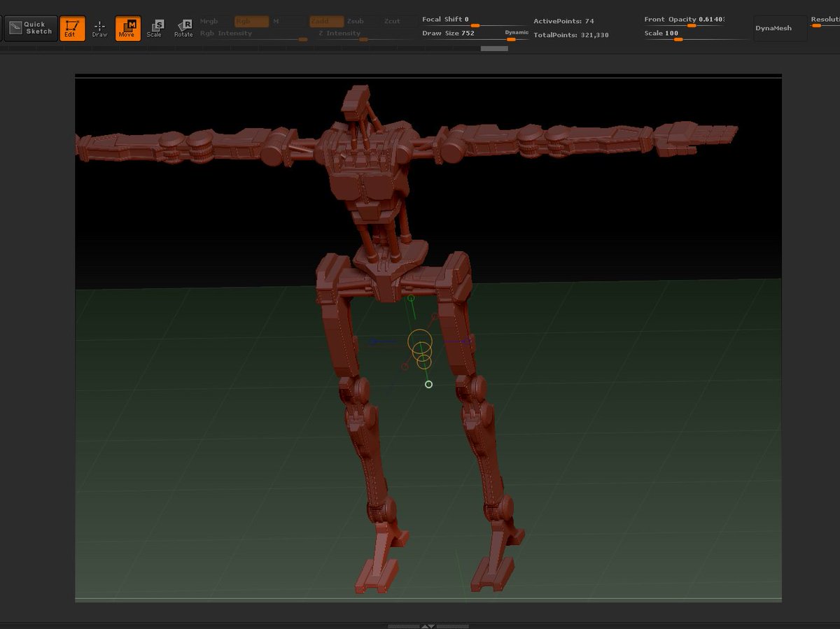Open Quick Sketch mode
This screenshot has width=840, height=629.
pyautogui.click(x=31, y=28)
